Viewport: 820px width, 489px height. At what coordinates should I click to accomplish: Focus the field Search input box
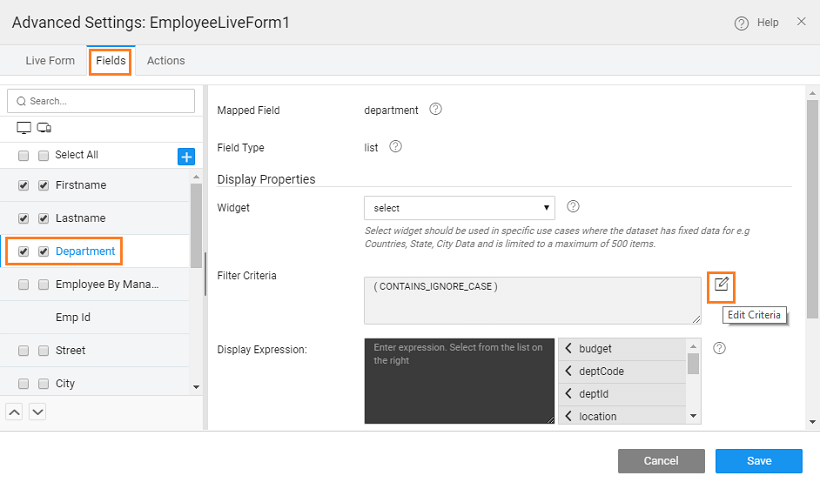[x=101, y=101]
